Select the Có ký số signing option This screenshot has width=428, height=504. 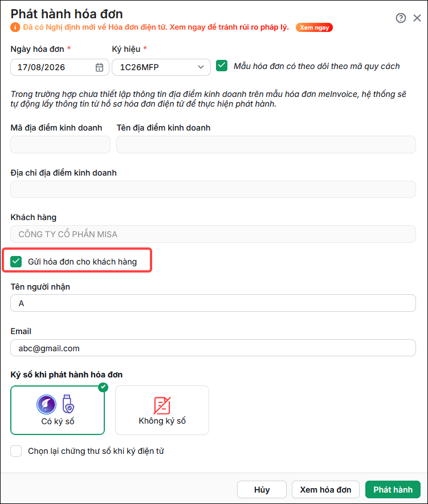[x=58, y=410]
